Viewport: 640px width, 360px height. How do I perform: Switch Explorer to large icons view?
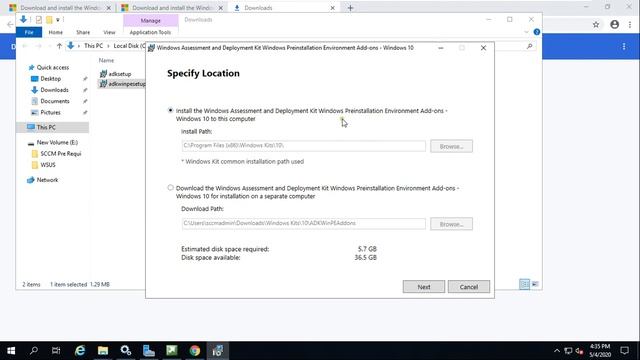click(x=535, y=284)
